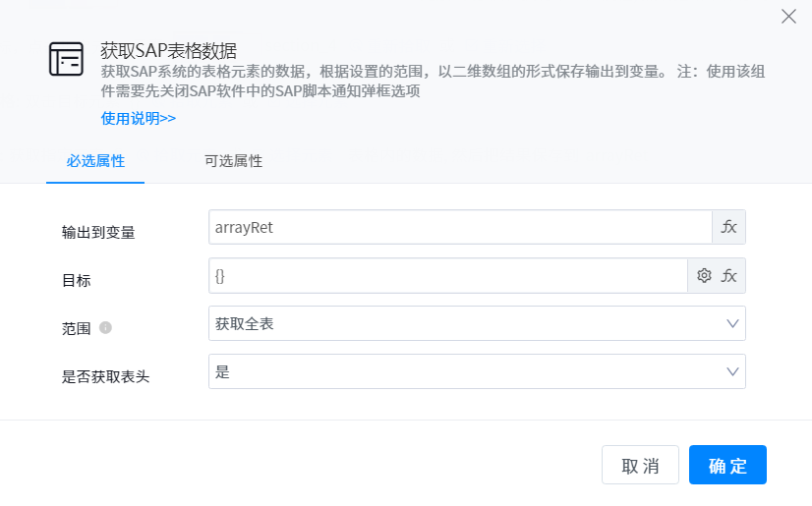The height and width of the screenshot is (506, 812).
Task: Switch to the 必选属性 tab
Action: point(95,161)
